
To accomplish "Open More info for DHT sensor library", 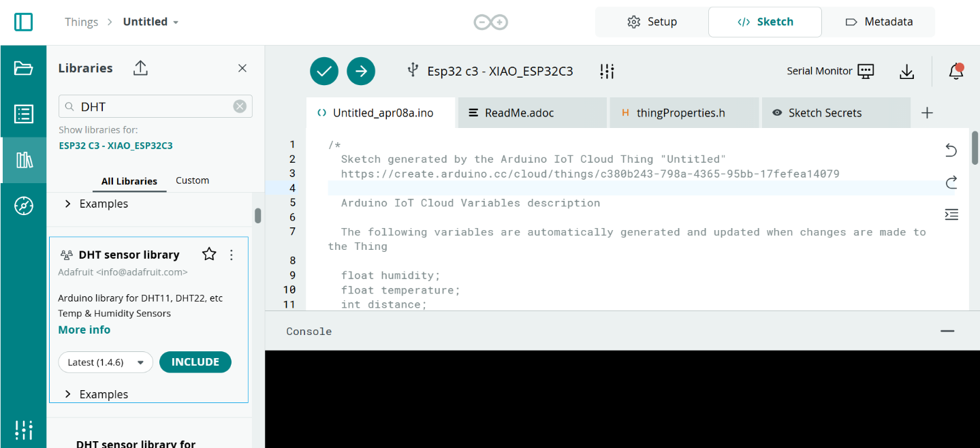I will 84,330.
